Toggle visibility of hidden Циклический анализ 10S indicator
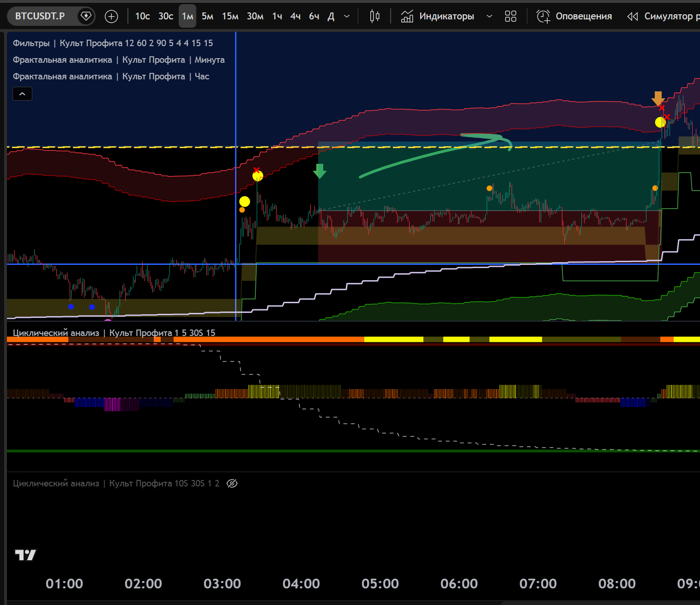Screen dimensions: 700x605 (x=232, y=483)
